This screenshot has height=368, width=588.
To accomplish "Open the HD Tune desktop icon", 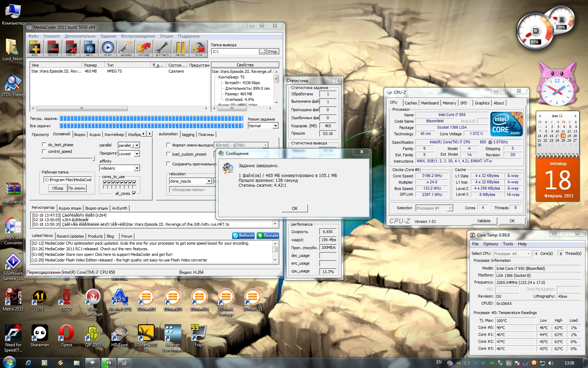I will pyautogui.click(x=119, y=336).
